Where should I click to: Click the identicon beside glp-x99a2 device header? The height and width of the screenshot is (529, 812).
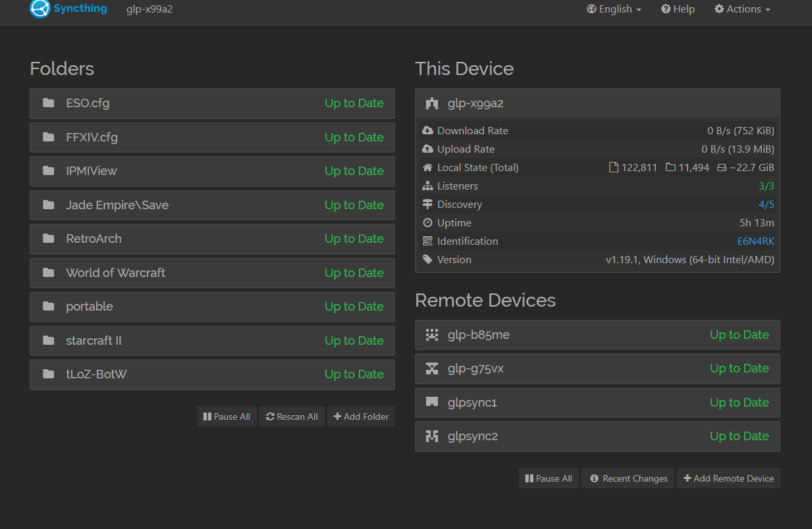[432, 103]
